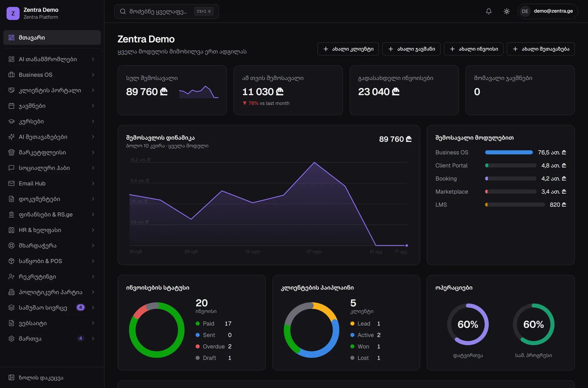Open the დოკუმენტები menu item
This screenshot has width=588, height=388.
point(52,199)
